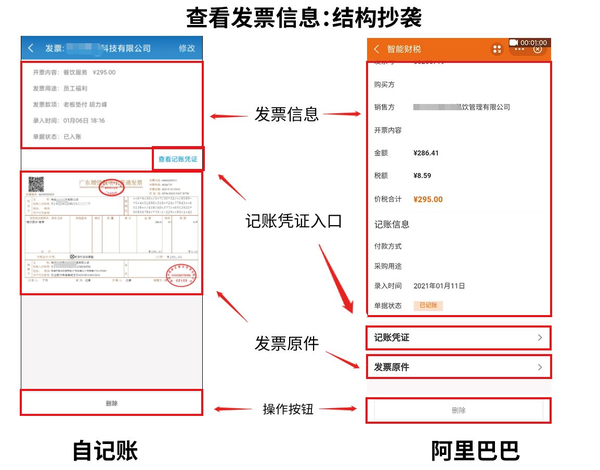Tap the 删除 button in right app
This screenshot has height=470, width=600.
(458, 410)
